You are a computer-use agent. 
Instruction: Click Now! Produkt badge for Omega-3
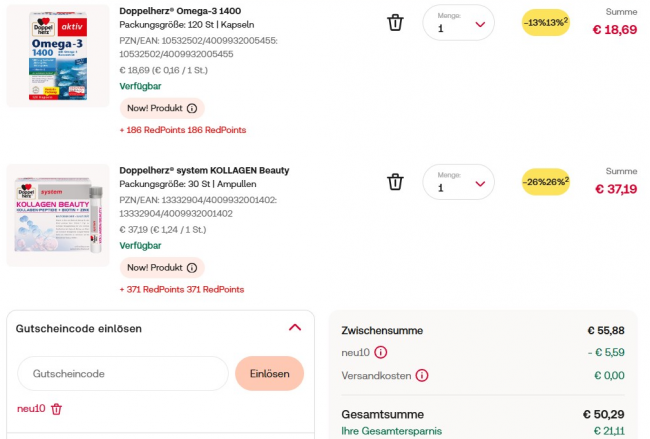tap(152, 108)
